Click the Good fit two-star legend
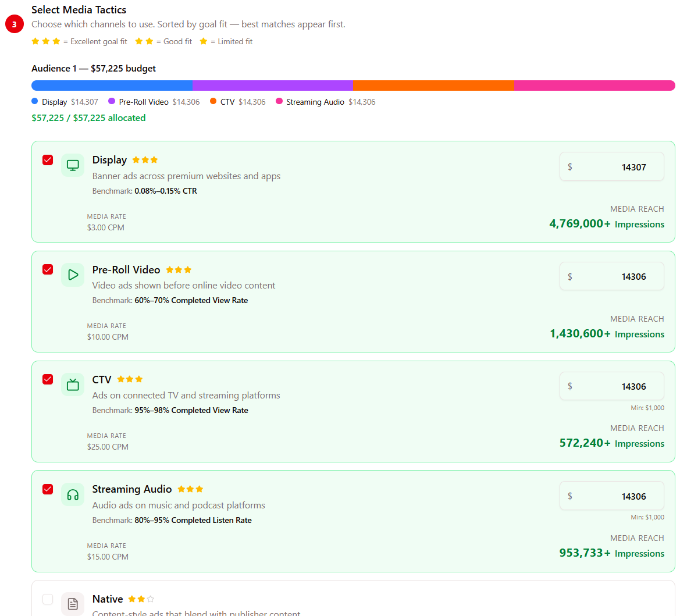The width and height of the screenshot is (680, 616). (x=144, y=41)
